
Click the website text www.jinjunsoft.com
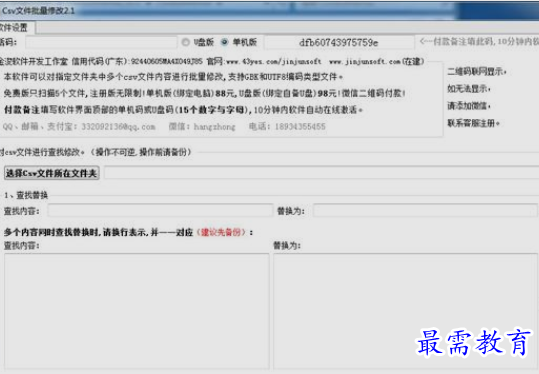coord(365,62)
